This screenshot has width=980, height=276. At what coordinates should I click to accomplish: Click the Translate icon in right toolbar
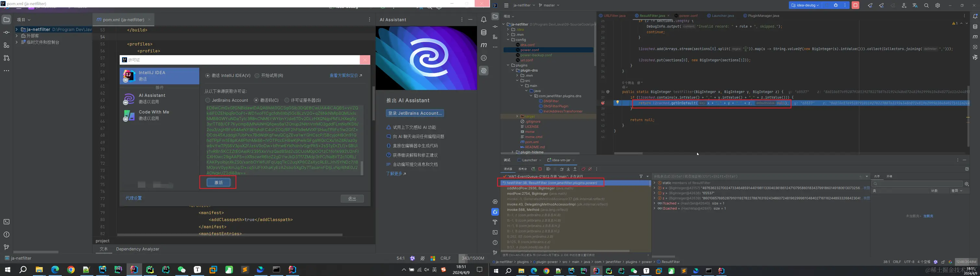915,5
